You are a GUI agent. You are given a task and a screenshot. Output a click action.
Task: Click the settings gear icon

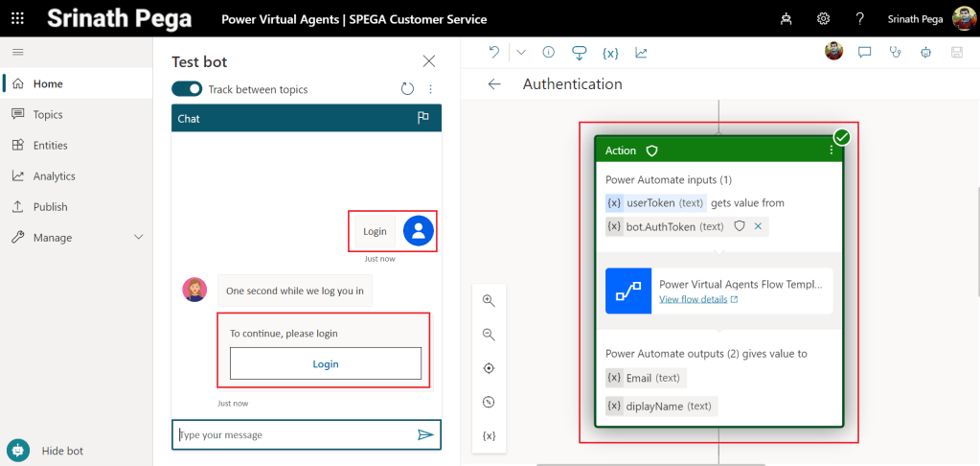pos(823,19)
